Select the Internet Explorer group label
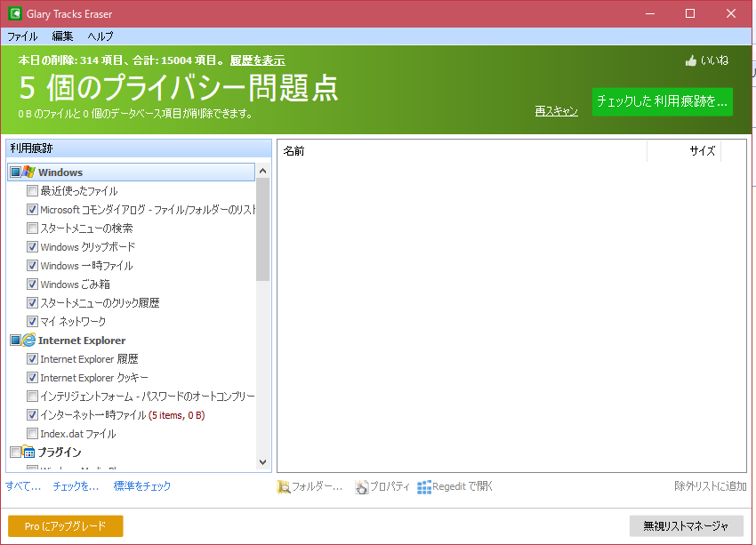This screenshot has width=756, height=545. click(x=82, y=341)
